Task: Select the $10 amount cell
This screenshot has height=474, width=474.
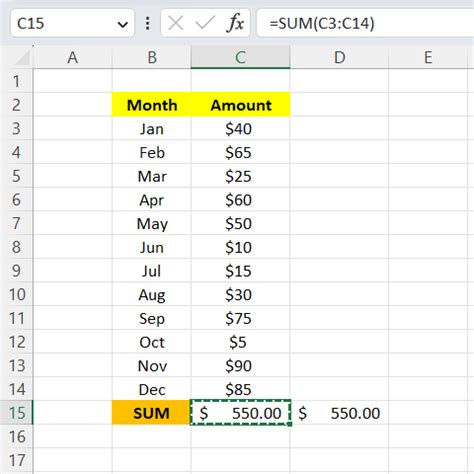Action: [x=240, y=247]
